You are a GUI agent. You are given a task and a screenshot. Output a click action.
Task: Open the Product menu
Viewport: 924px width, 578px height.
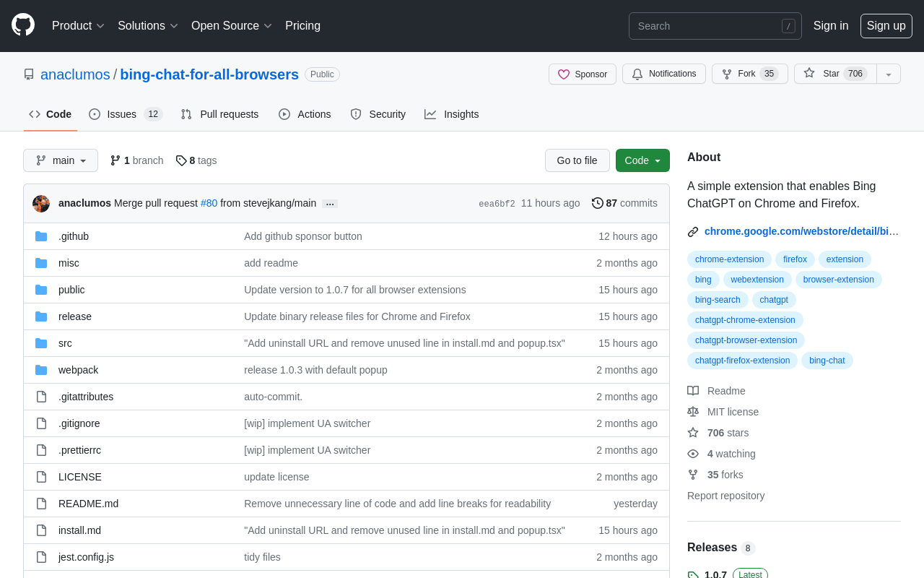(x=78, y=26)
